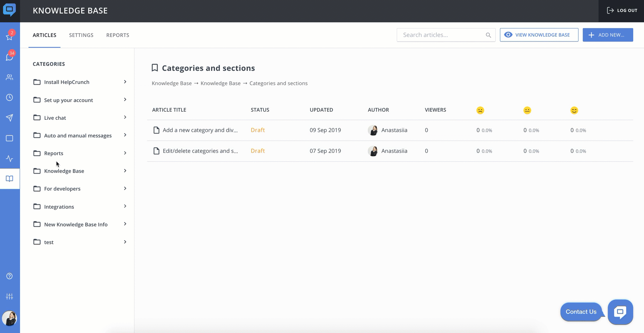Expand test category chevron

click(x=125, y=242)
